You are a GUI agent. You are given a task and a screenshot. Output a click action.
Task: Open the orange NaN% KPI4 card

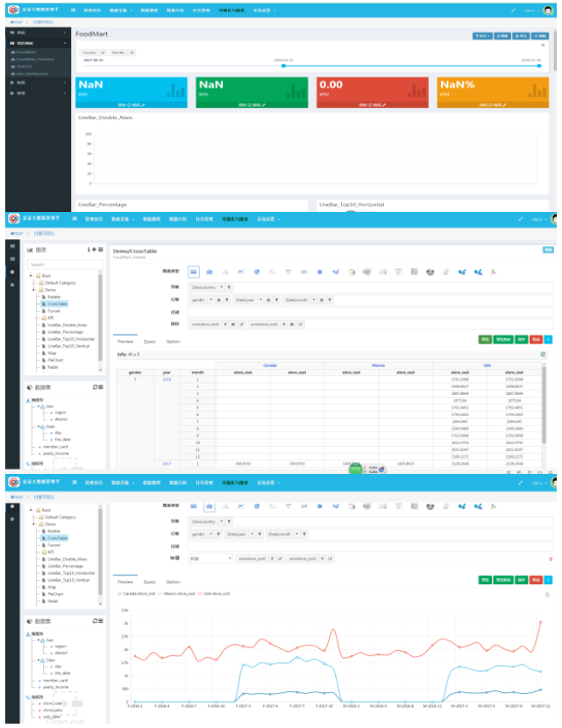coord(493,92)
